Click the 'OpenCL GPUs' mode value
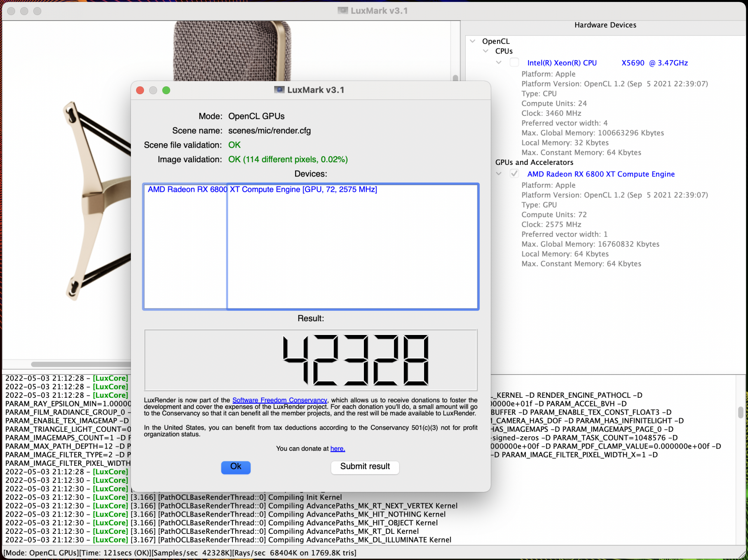This screenshot has width=748, height=560. 256,116
